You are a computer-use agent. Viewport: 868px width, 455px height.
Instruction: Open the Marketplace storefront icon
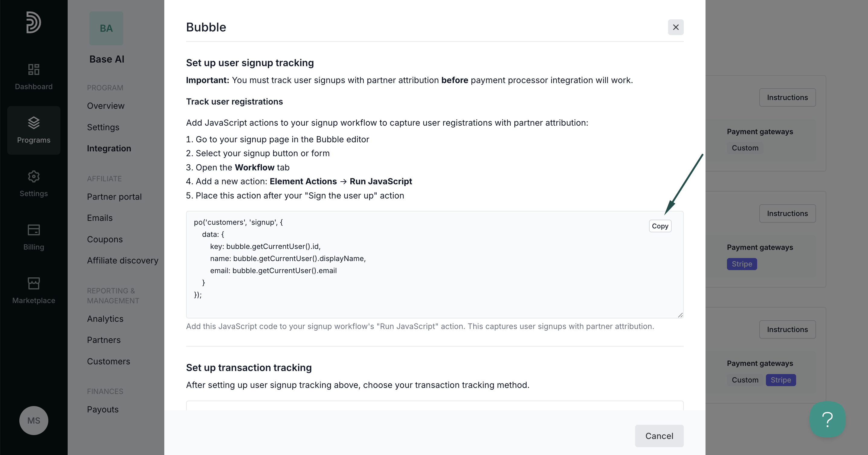(x=34, y=283)
